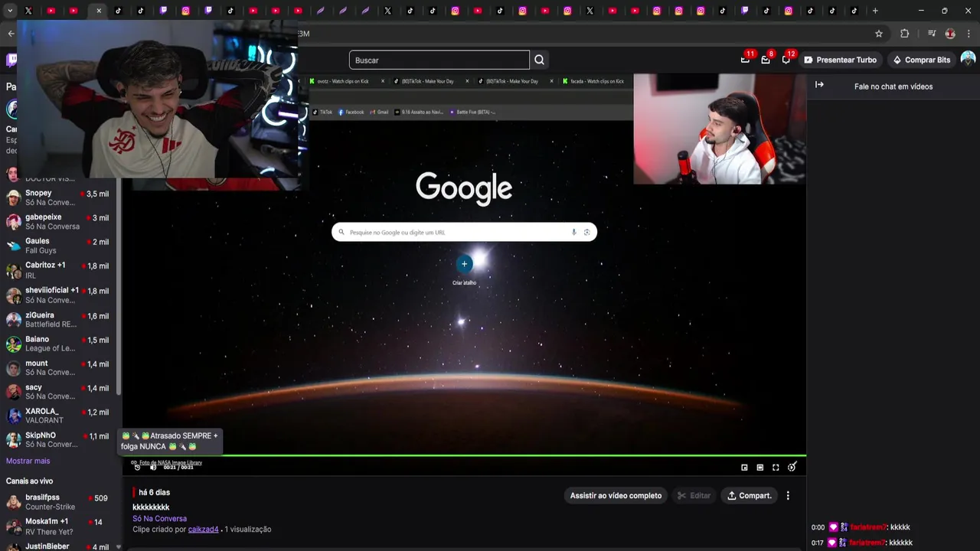Open Chrome media controls icon
This screenshot has width=980, height=551.
(x=932, y=34)
